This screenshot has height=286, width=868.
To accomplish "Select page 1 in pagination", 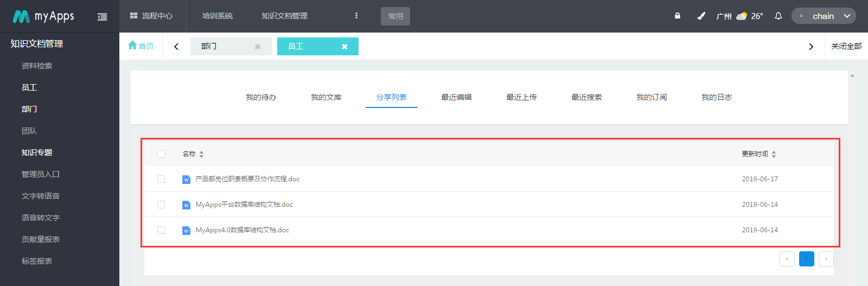I will pos(807,259).
